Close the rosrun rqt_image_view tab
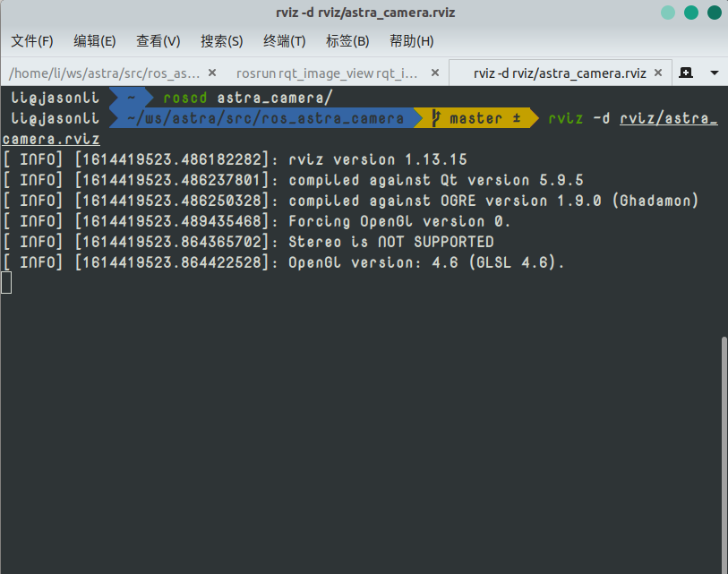Image resolution: width=728 pixels, height=574 pixels. pyautogui.click(x=435, y=73)
